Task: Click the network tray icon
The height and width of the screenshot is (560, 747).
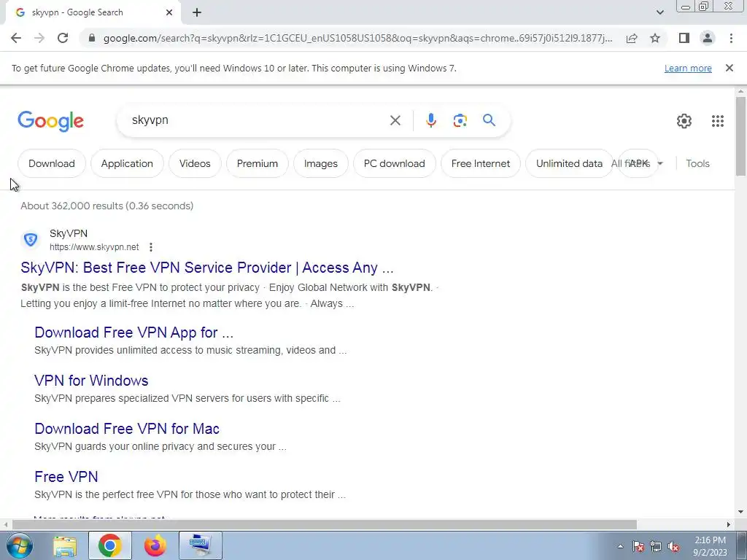Action: click(656, 546)
